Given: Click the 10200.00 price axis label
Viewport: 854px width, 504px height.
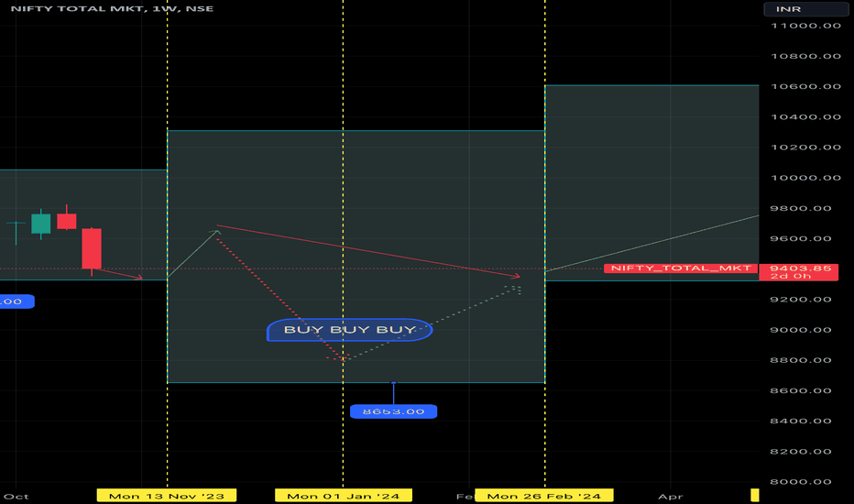Looking at the screenshot, I should click(805, 148).
